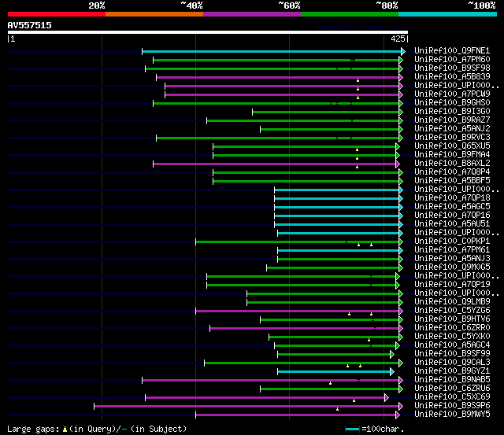Click the AV557515 query name
This screenshot has width=504, height=435.
30,25
